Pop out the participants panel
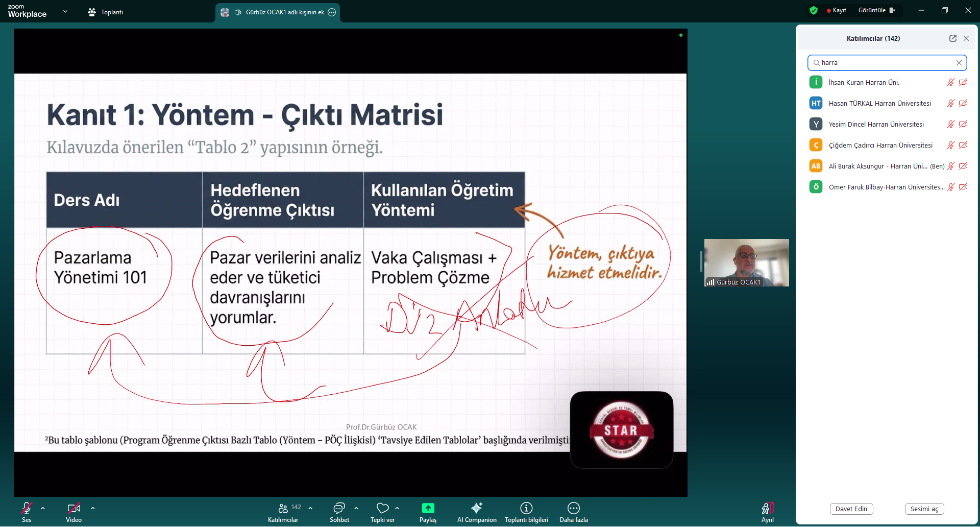 pos(952,38)
